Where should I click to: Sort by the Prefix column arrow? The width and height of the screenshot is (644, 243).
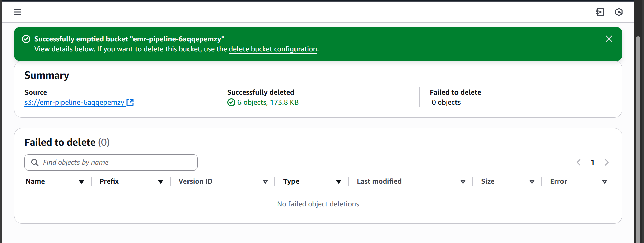click(x=161, y=182)
